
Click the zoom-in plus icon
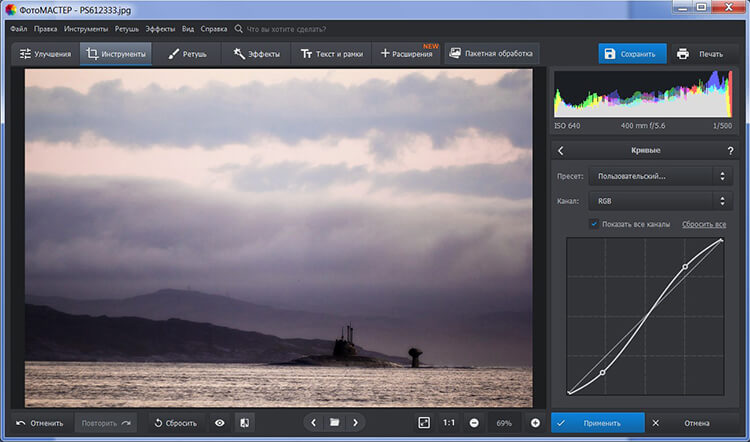[x=535, y=423]
